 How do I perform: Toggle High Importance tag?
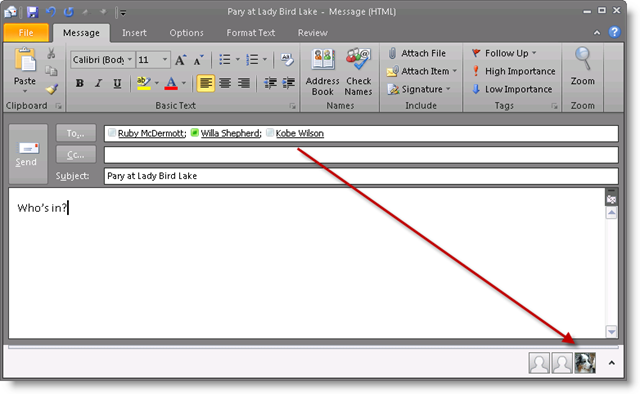pyautogui.click(x=513, y=71)
